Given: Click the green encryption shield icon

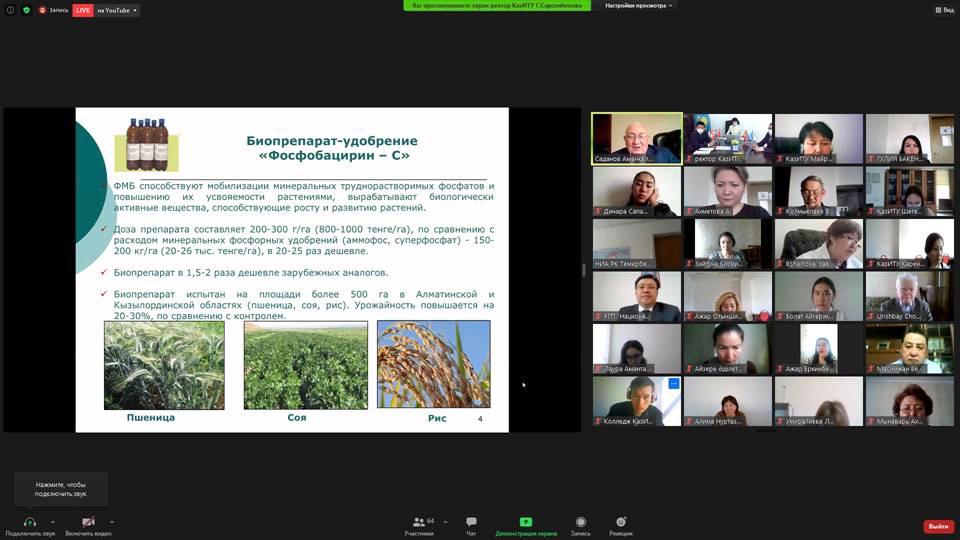Looking at the screenshot, I should coord(27,10).
